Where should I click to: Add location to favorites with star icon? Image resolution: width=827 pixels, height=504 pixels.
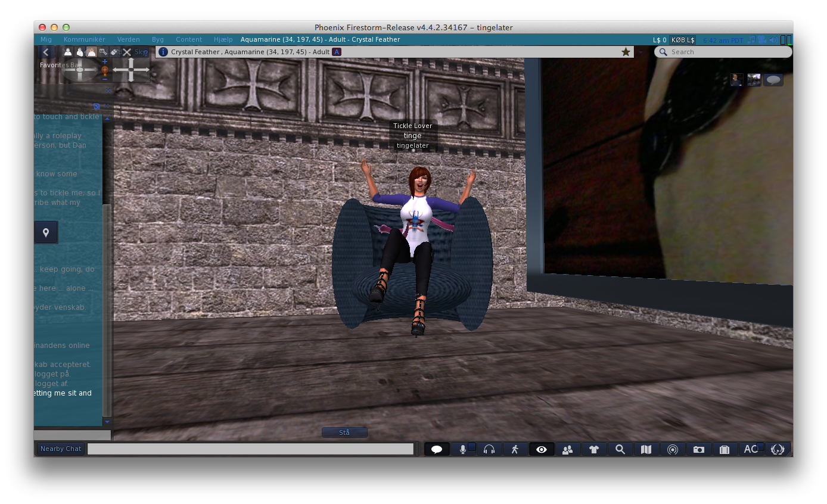click(626, 52)
